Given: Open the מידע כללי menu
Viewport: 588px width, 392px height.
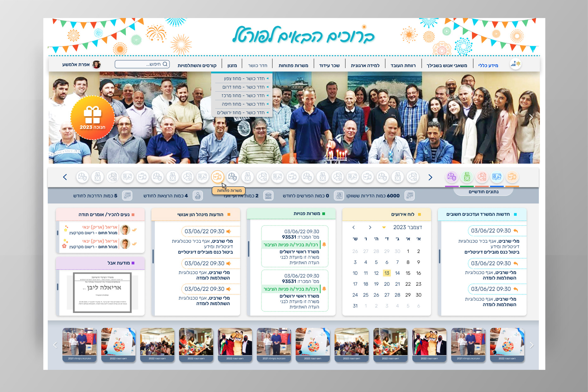Looking at the screenshot, I should pyautogui.click(x=488, y=65).
